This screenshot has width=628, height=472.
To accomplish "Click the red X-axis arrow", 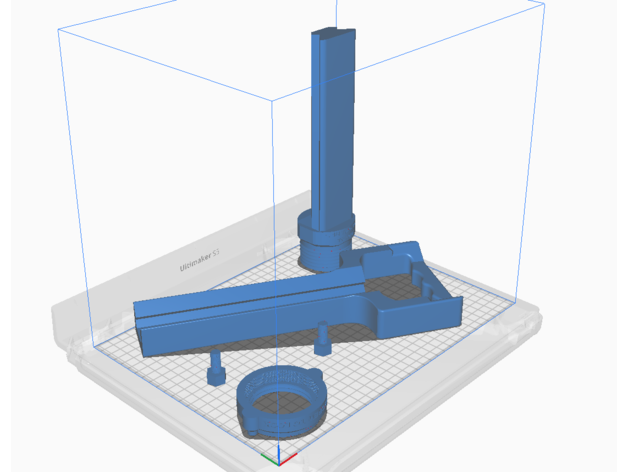I will tap(291, 460).
